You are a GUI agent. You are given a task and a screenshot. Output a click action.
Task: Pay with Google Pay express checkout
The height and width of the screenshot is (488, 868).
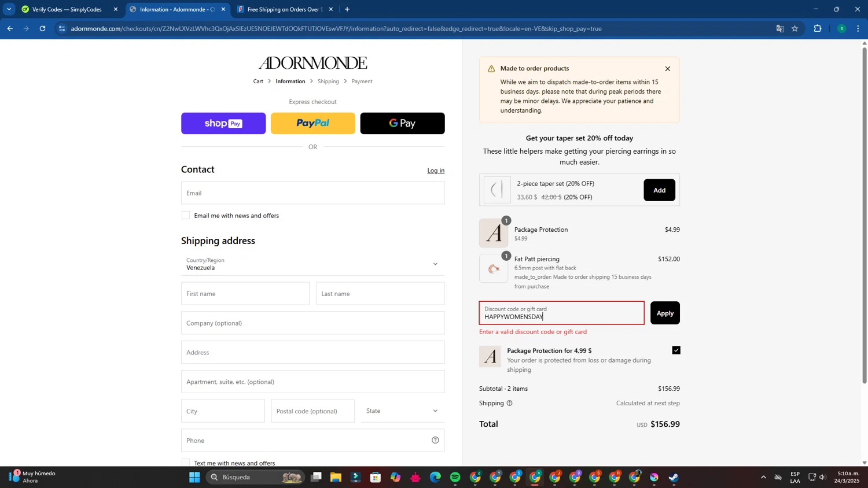click(x=402, y=123)
